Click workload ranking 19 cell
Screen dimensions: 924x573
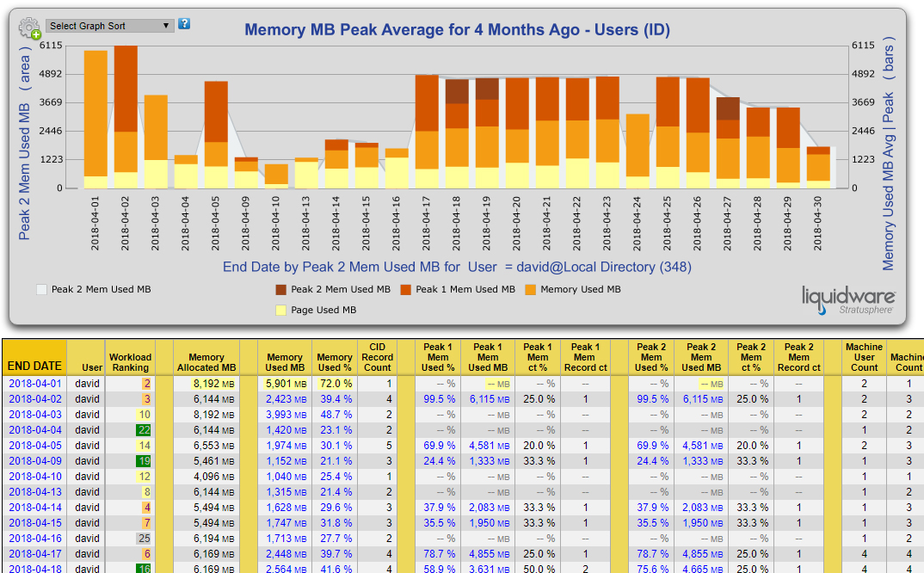[x=144, y=461]
